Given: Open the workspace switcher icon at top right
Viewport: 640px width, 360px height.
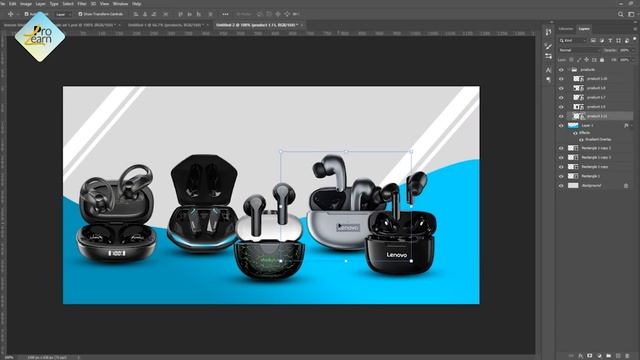Looking at the screenshot, I should 631,14.
